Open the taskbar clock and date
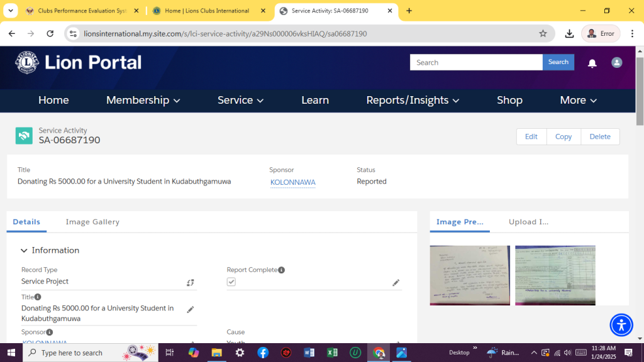 pos(603,353)
